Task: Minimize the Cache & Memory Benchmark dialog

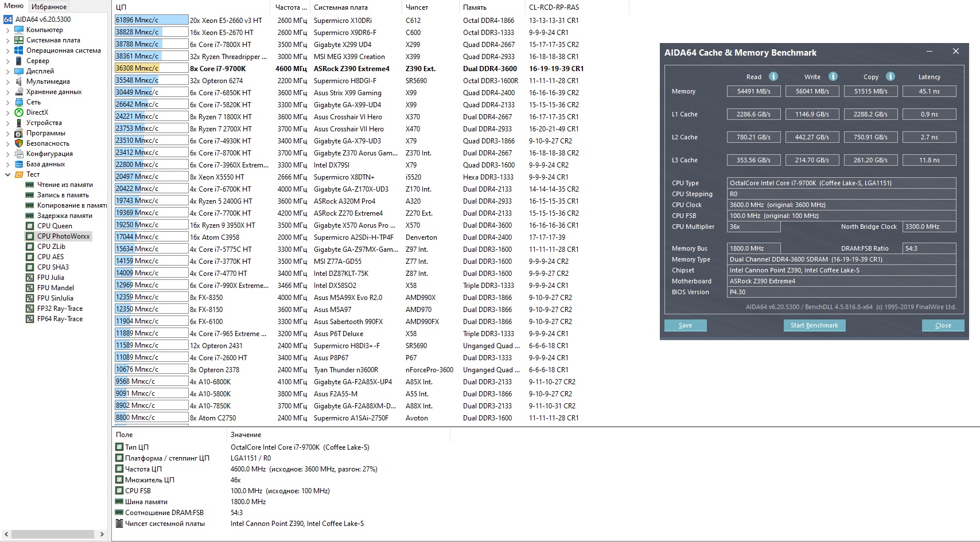Action: tap(930, 52)
